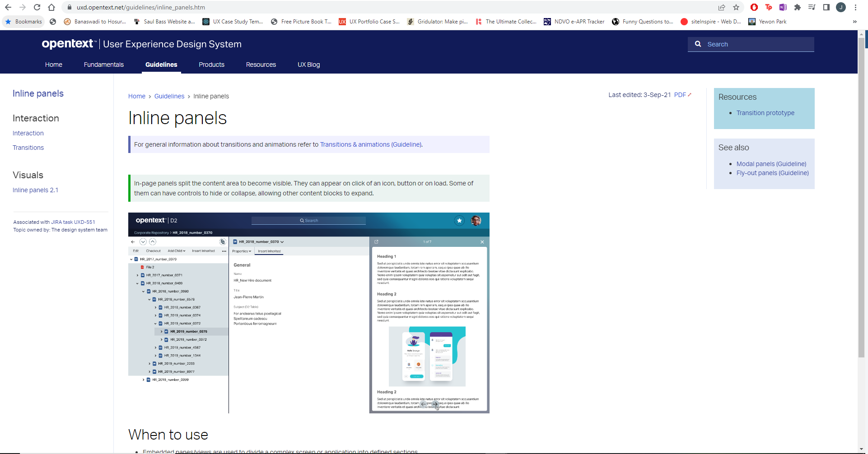Image resolution: width=868 pixels, height=454 pixels.
Task: Click the Inline panels sidebar heading
Action: click(38, 93)
